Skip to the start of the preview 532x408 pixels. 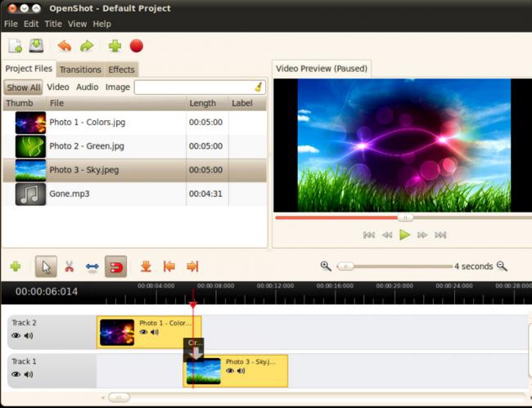pos(369,235)
